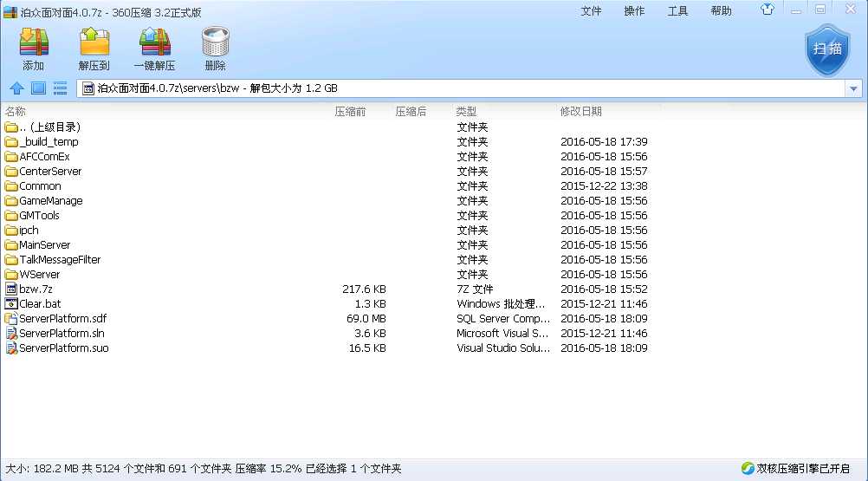This screenshot has width=868, height=481.
Task: Click the Microsoft Visual S... type cell
Action: tap(502, 333)
